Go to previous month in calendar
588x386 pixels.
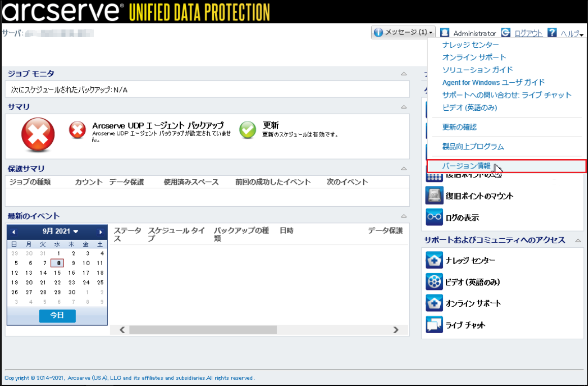[14, 232]
